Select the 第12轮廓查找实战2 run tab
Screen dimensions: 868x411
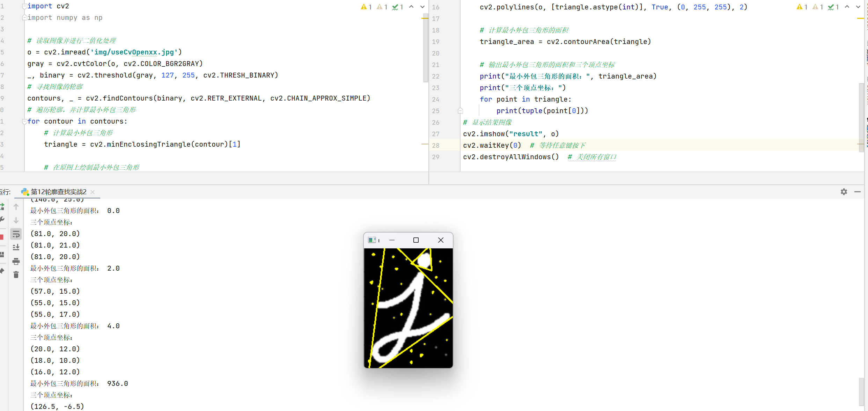pos(58,192)
